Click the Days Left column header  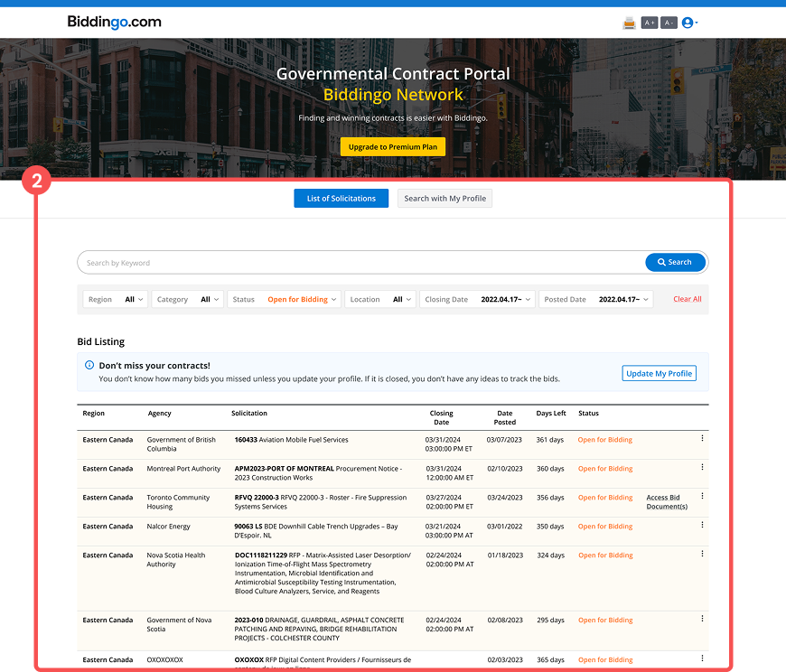click(x=551, y=414)
